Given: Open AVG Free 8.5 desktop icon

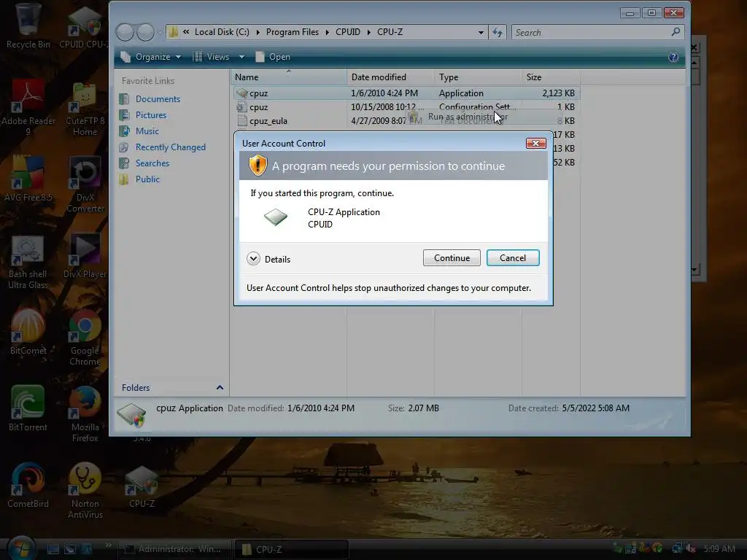Looking at the screenshot, I should pyautogui.click(x=28, y=179).
